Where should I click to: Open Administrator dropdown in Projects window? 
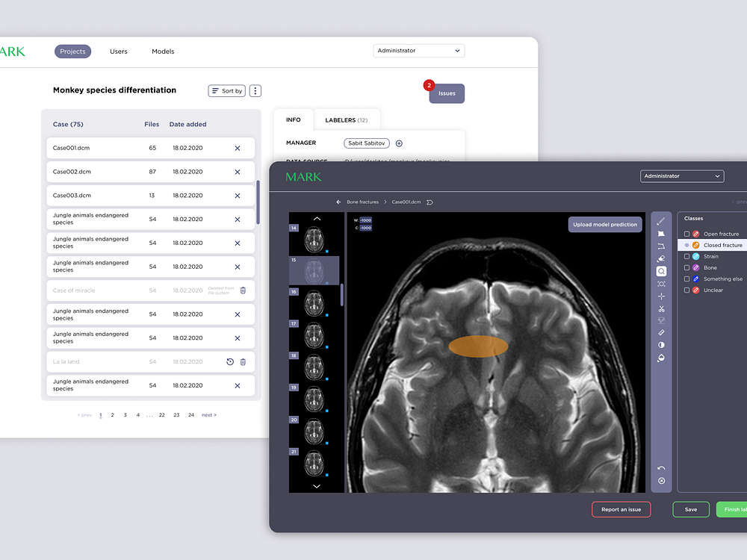419,51
